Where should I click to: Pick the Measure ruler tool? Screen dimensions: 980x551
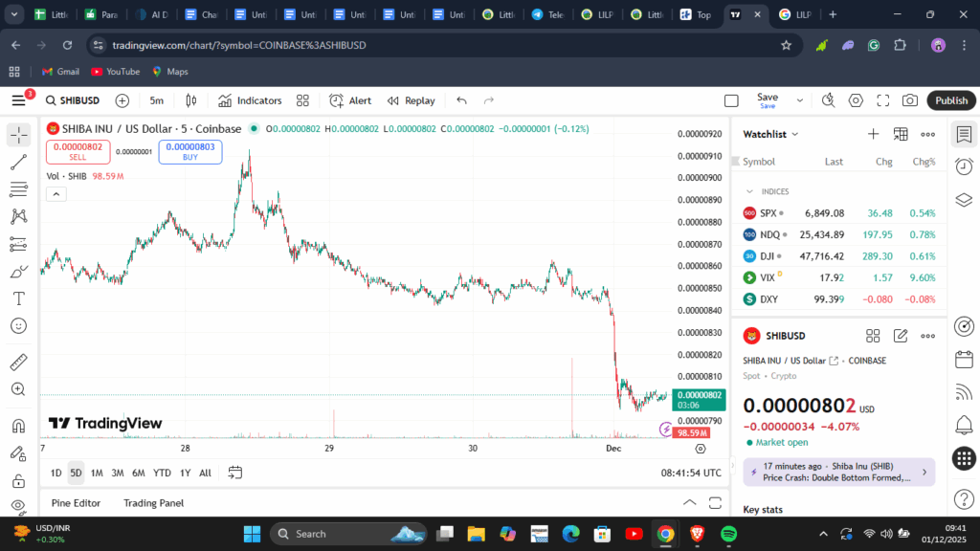[18, 362]
